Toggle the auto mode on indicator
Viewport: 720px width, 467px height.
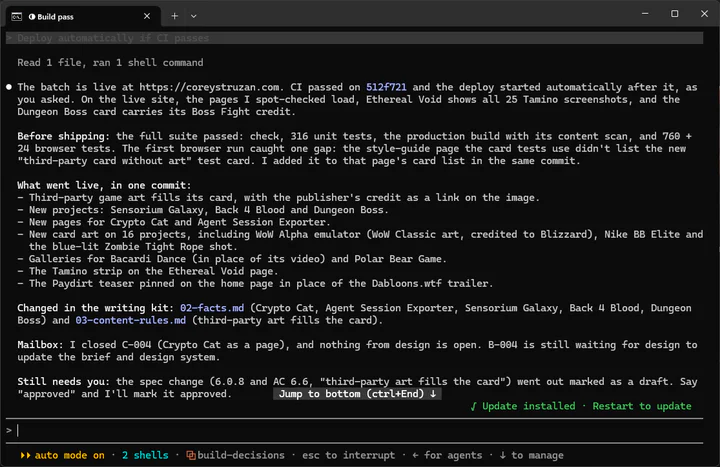(62, 455)
